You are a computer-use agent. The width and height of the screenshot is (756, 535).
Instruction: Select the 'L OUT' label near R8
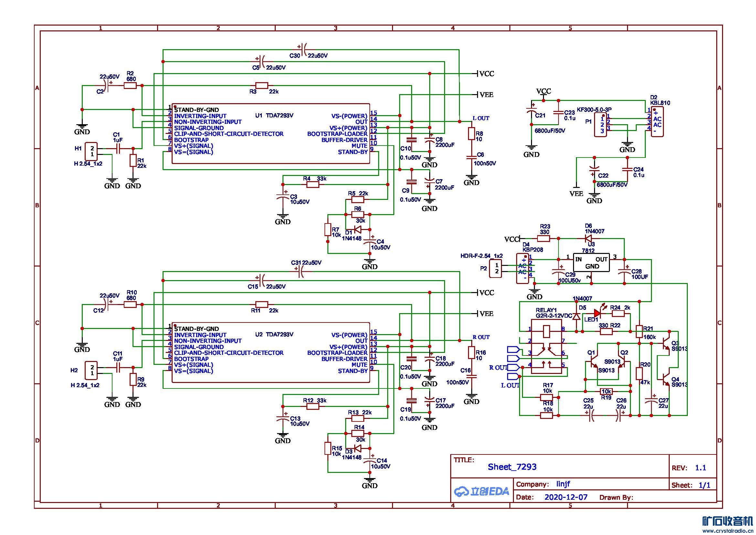pos(481,118)
